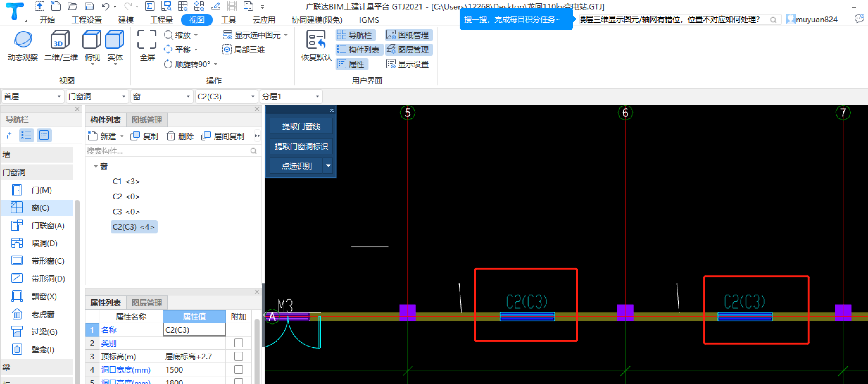Open the 门窗洞 category dropdown

click(x=97, y=96)
